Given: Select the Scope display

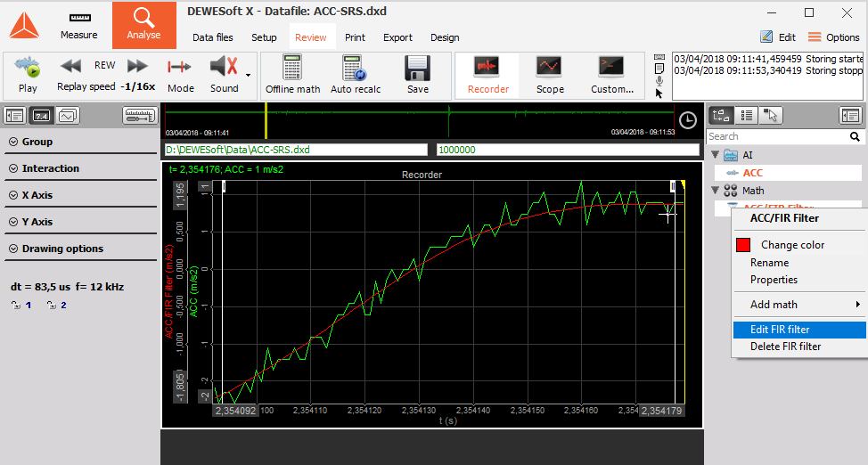Looking at the screenshot, I should point(550,75).
